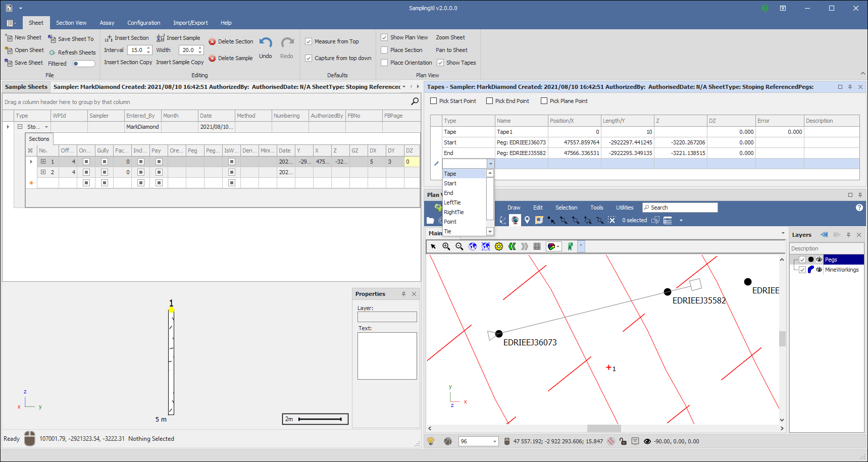Click the map pin location icon
The image size is (868, 462).
point(527,220)
